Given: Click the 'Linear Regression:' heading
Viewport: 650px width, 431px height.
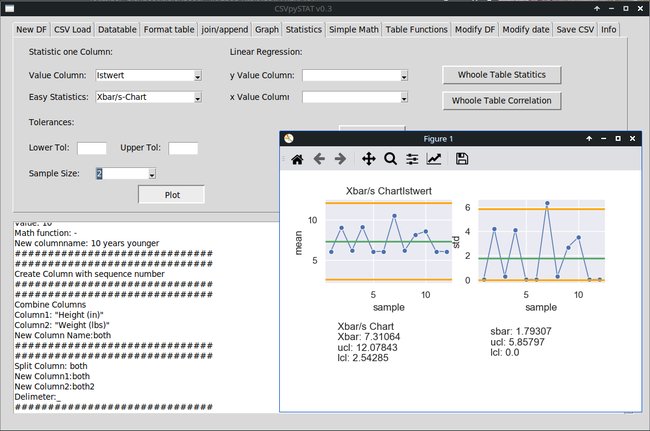Looking at the screenshot, I should (266, 52).
